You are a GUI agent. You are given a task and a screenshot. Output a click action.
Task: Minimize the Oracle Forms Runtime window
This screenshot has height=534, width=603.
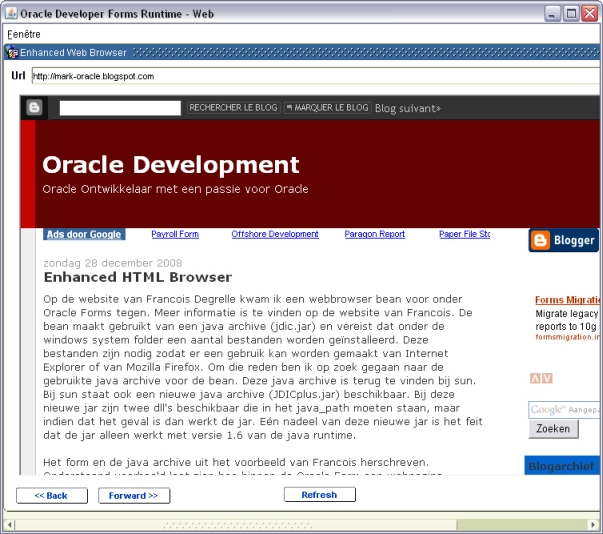coord(553,14)
